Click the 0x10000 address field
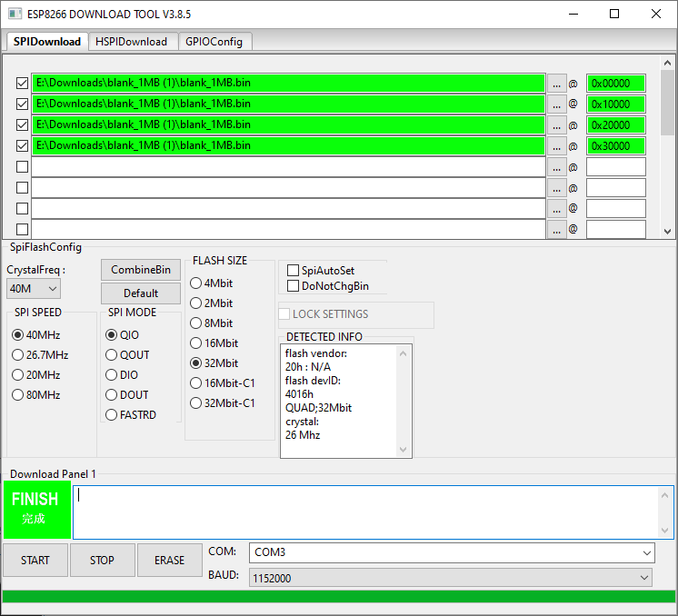This screenshot has width=678, height=616. pyautogui.click(x=615, y=104)
